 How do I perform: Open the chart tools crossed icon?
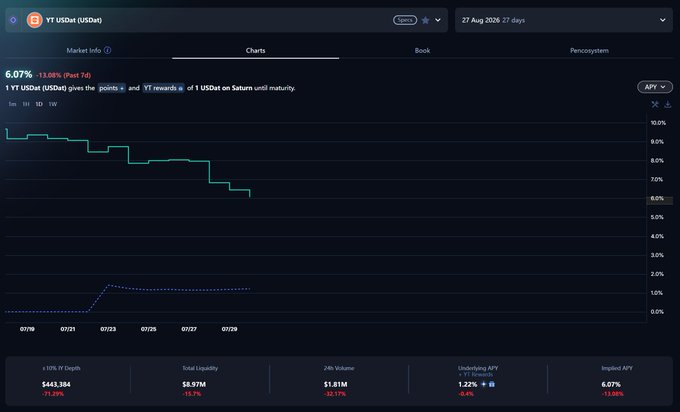click(655, 104)
